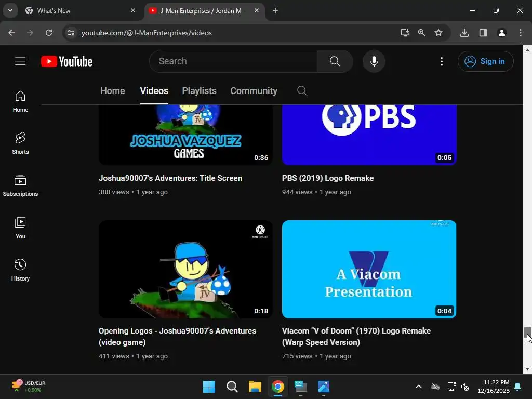Click the page scrollbar thumb
This screenshot has width=532, height=399.
click(527, 332)
